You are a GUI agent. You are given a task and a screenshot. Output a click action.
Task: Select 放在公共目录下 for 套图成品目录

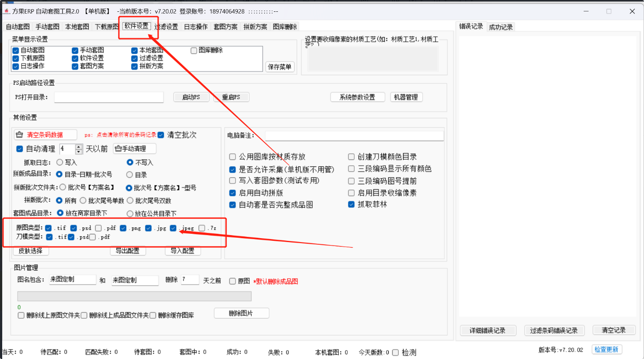click(x=130, y=214)
